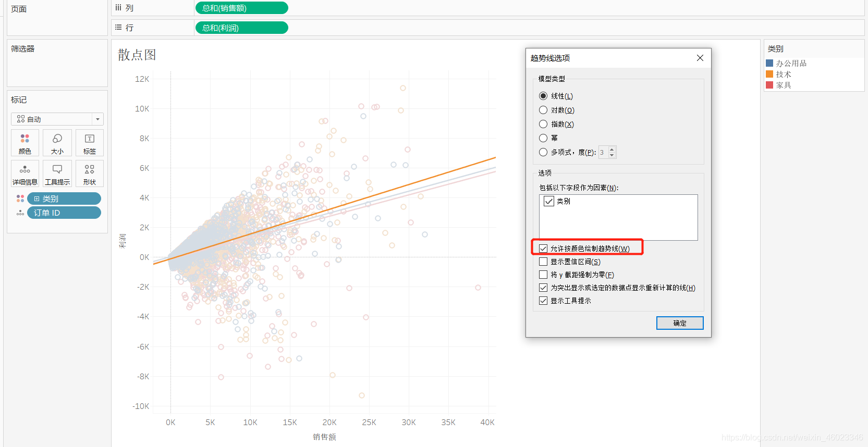The height and width of the screenshot is (447, 868).
Task: Open the 颜色 (Color) mark card
Action: click(x=25, y=143)
